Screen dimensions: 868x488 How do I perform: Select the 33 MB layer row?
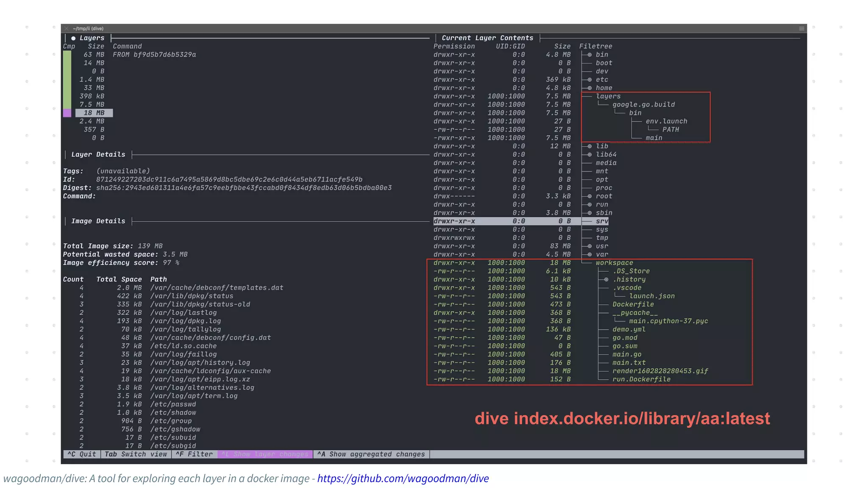(94, 88)
